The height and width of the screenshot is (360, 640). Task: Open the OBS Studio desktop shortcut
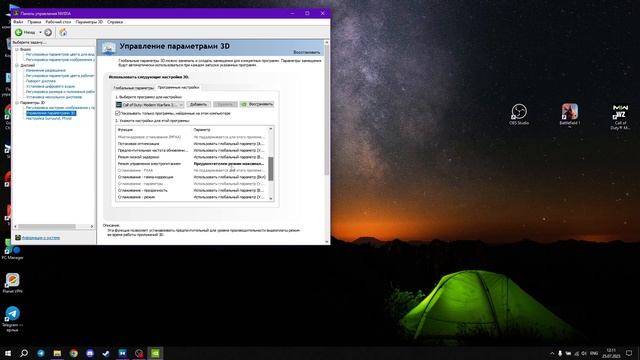[x=519, y=114]
